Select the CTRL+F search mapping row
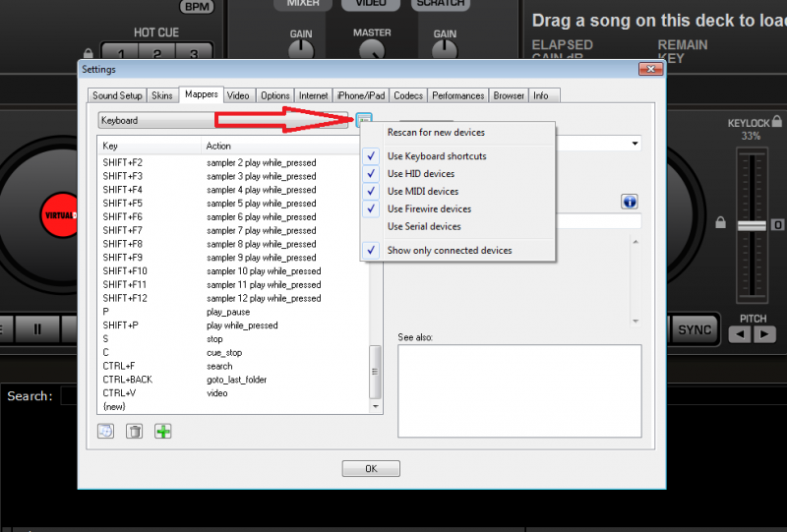 (234, 366)
